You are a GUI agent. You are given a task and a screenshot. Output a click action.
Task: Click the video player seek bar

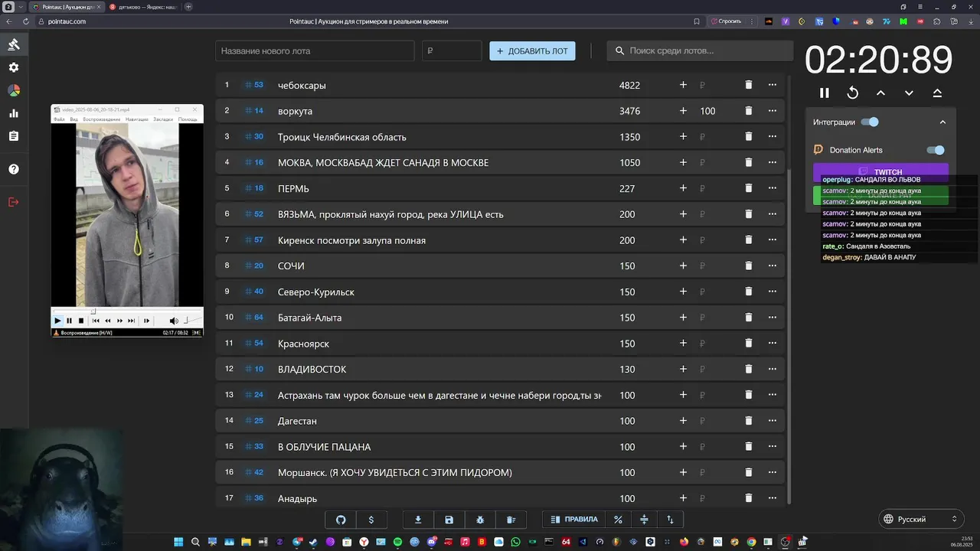(127, 311)
